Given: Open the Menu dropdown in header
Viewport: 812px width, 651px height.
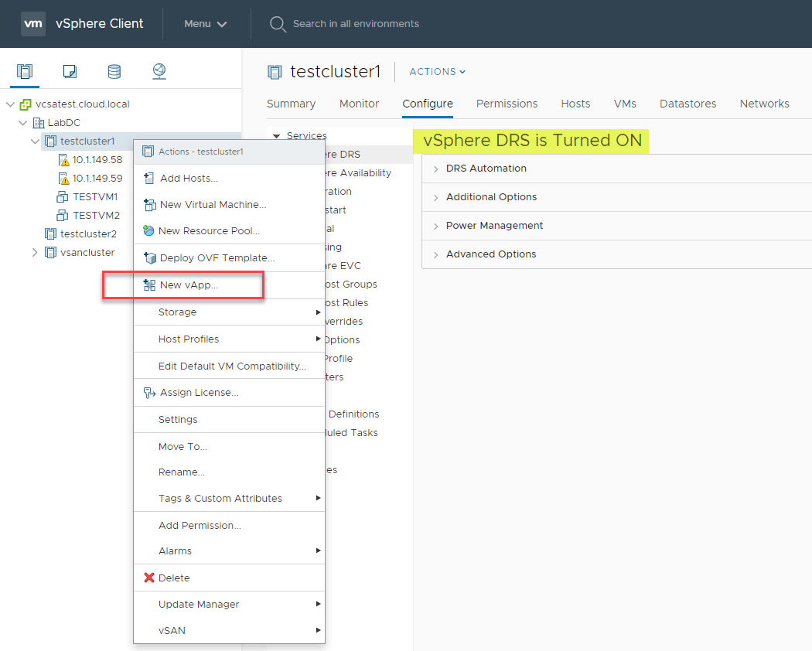Looking at the screenshot, I should (x=206, y=24).
